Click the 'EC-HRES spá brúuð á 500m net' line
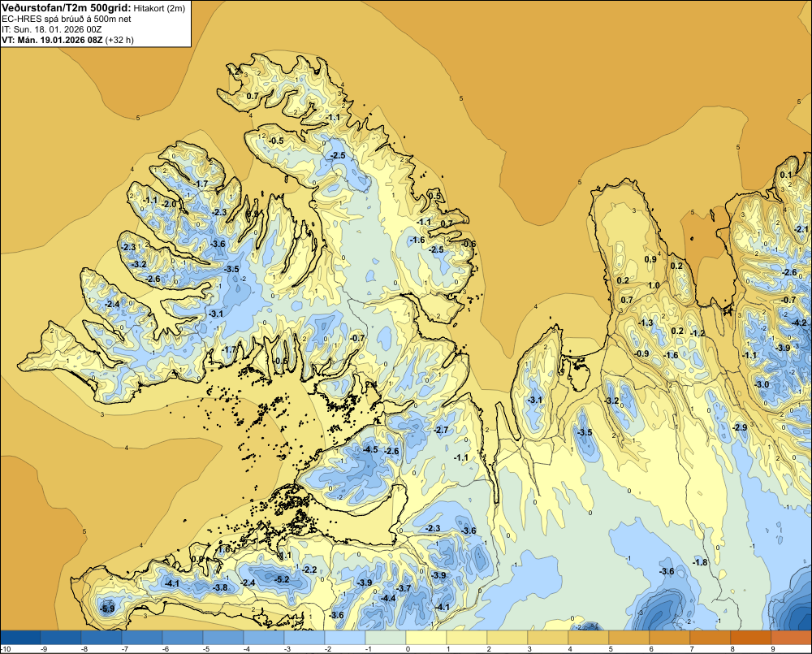Screen dimensions: 812x654 tap(67, 19)
